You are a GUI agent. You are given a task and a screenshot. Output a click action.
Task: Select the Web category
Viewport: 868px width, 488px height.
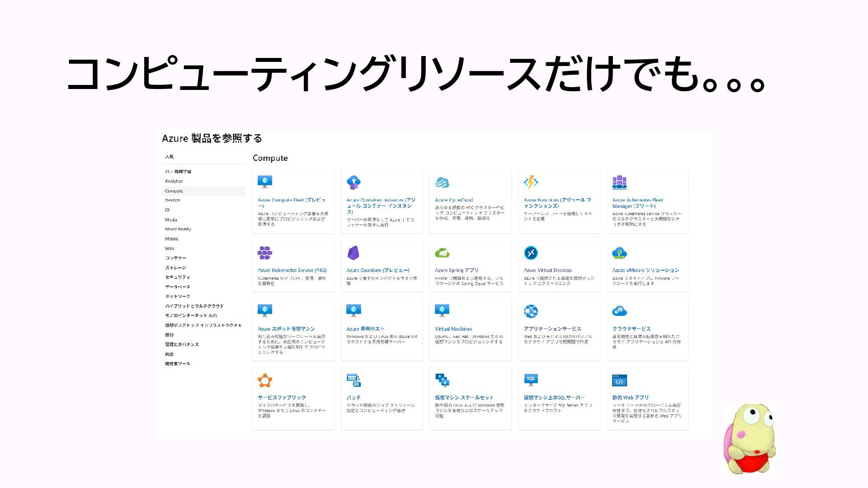coord(170,249)
